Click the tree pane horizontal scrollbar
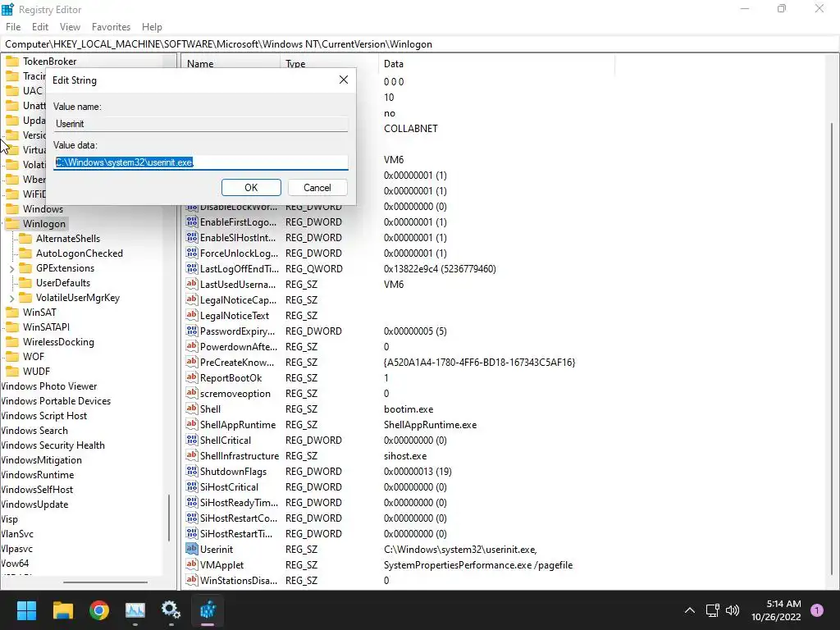Viewport: 840px width, 630px height. [105, 582]
